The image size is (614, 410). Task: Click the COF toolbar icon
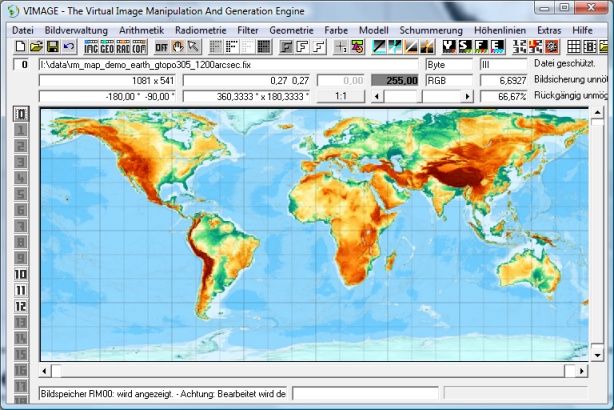(139, 47)
